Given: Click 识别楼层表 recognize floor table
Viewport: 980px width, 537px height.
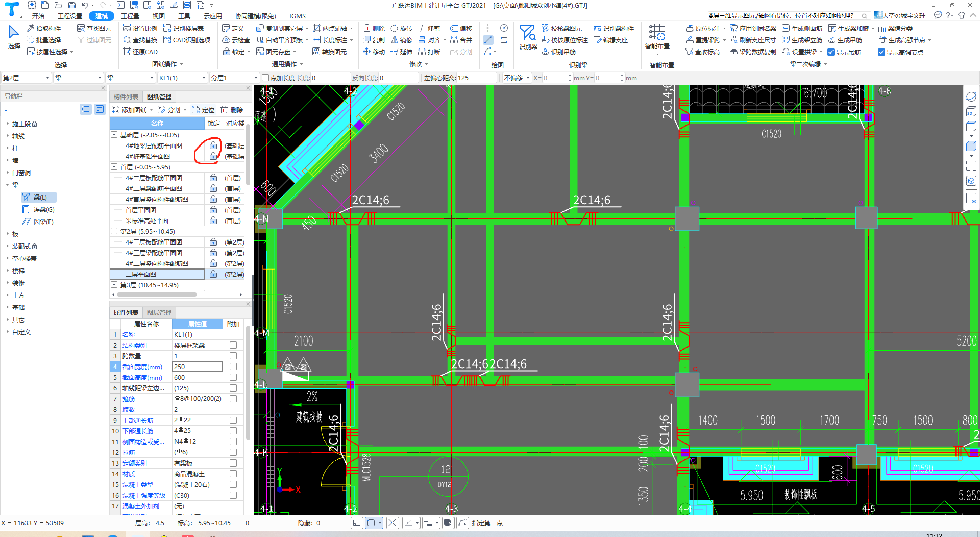Looking at the screenshot, I should click(x=184, y=28).
